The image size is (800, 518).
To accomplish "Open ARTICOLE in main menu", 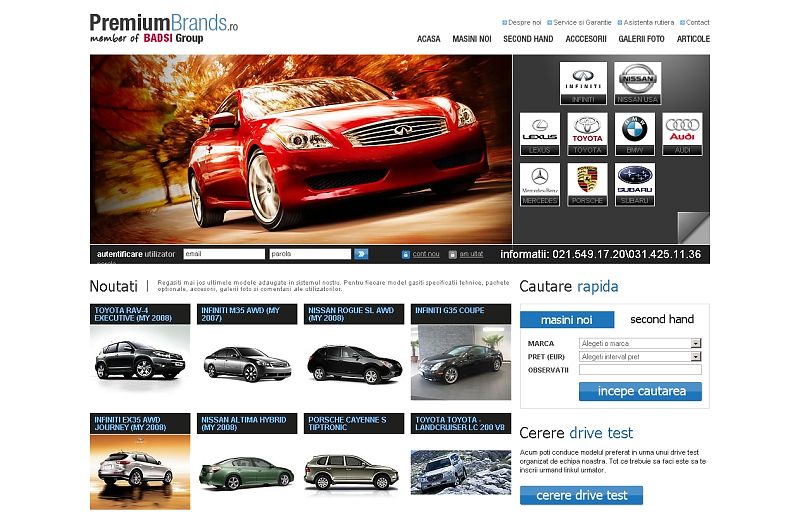I will click(693, 39).
